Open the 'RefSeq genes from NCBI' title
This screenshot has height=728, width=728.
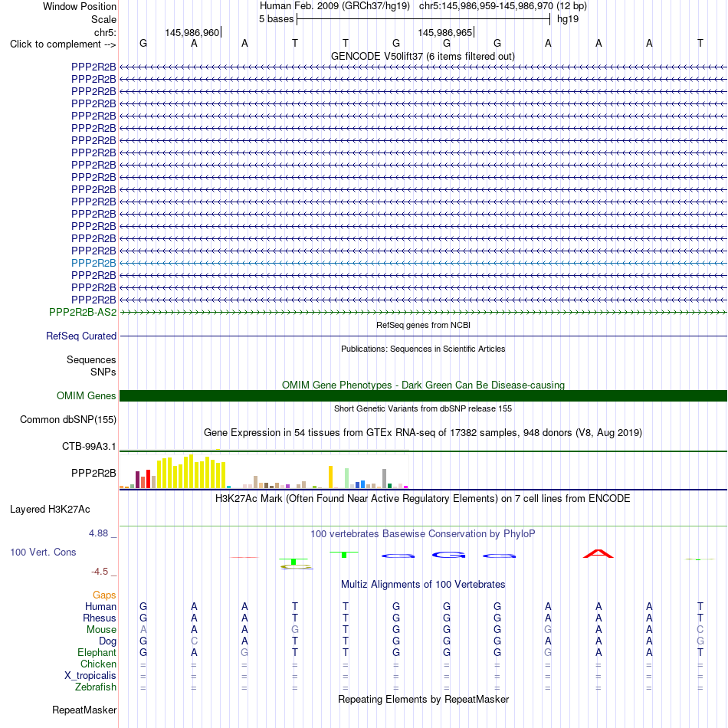(423, 325)
